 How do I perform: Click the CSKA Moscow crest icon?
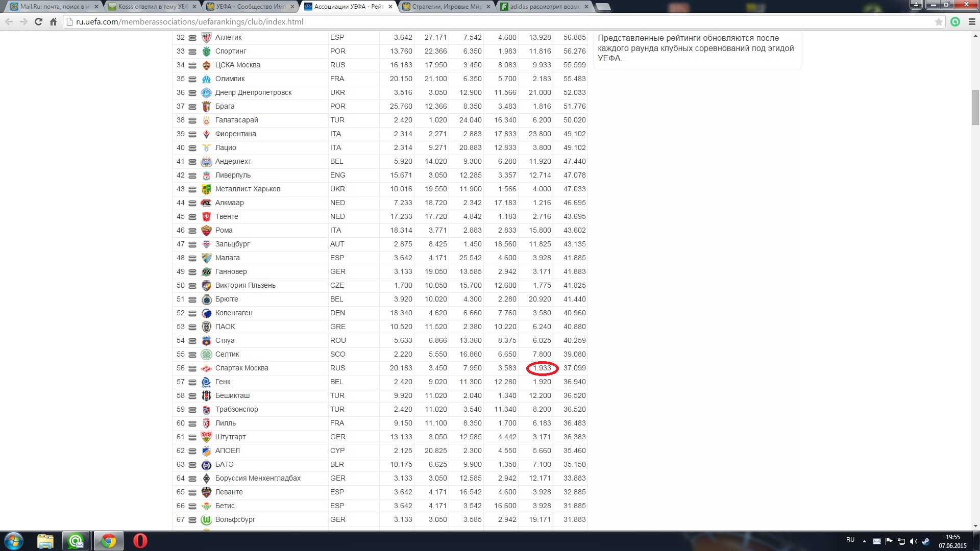[206, 65]
